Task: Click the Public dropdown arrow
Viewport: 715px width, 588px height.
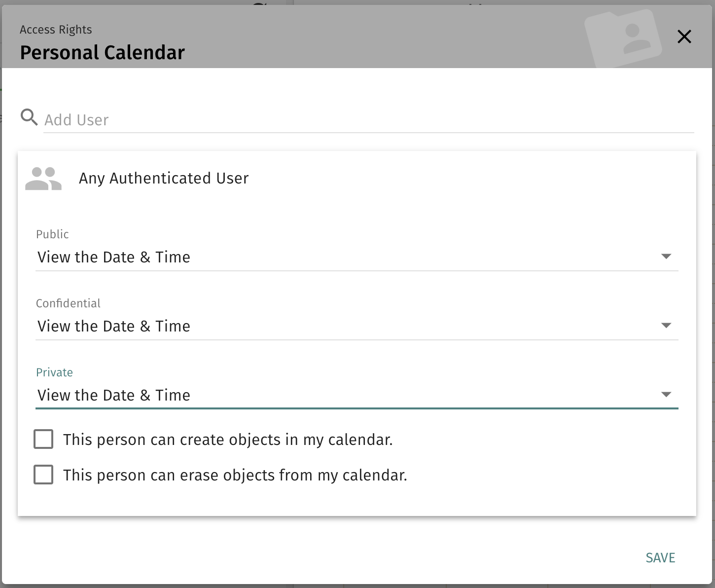Action: (x=666, y=257)
